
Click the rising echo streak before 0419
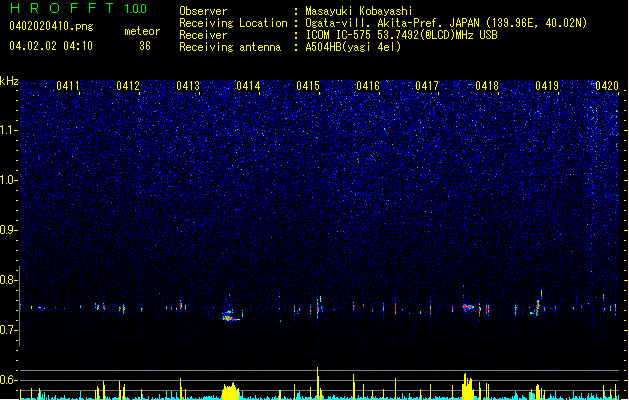[x=537, y=304]
